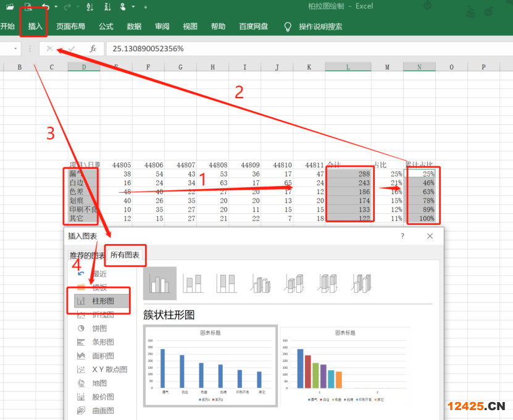Screen dimensions: 513x420
Task: Choose 柱形图 in the chart type list
Action: [x=102, y=301]
